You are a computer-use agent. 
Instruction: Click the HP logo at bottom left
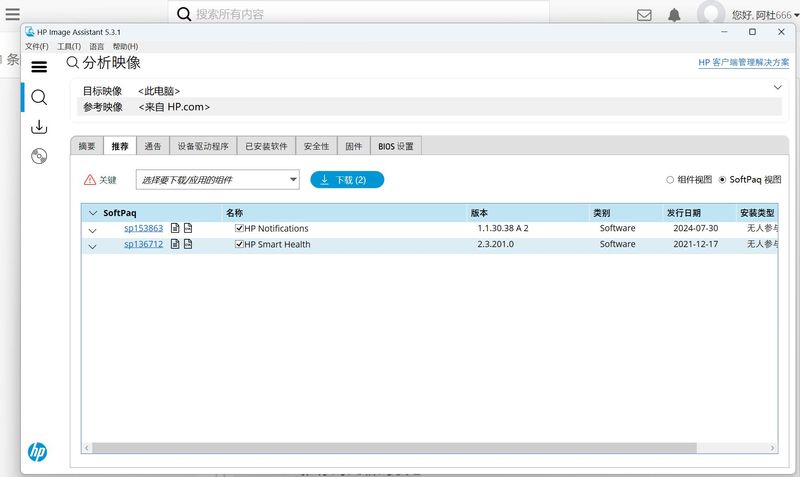[x=37, y=451]
